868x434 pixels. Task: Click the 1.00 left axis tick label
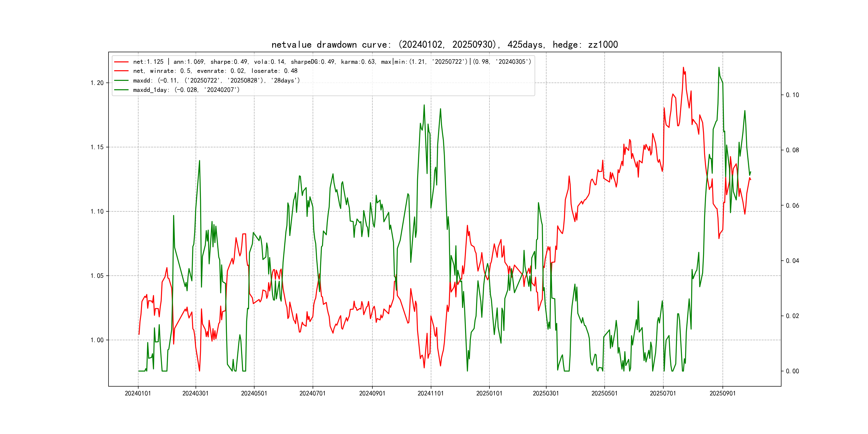pyautogui.click(x=97, y=340)
